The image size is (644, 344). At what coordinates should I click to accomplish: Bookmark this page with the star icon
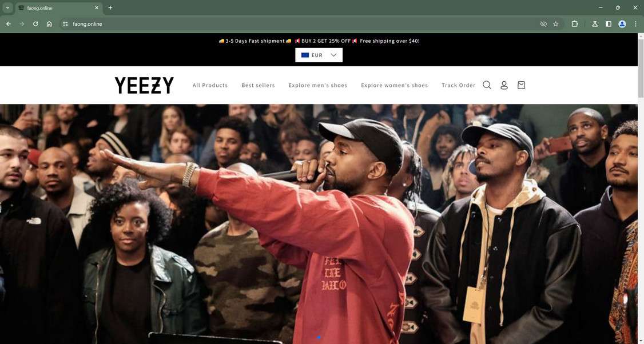pyautogui.click(x=556, y=24)
